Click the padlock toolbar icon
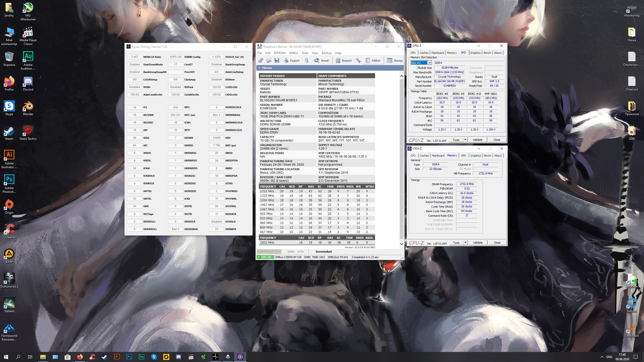Viewport: 644px width, 362px height. click(306, 60)
